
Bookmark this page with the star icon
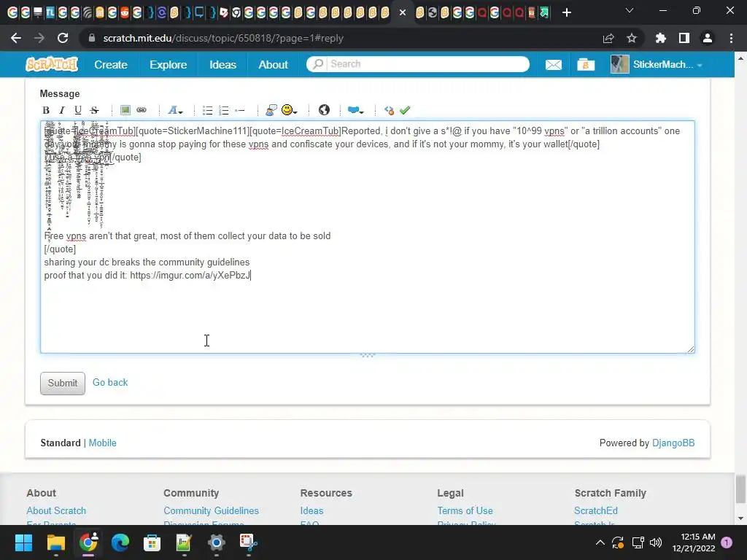pyautogui.click(x=632, y=38)
